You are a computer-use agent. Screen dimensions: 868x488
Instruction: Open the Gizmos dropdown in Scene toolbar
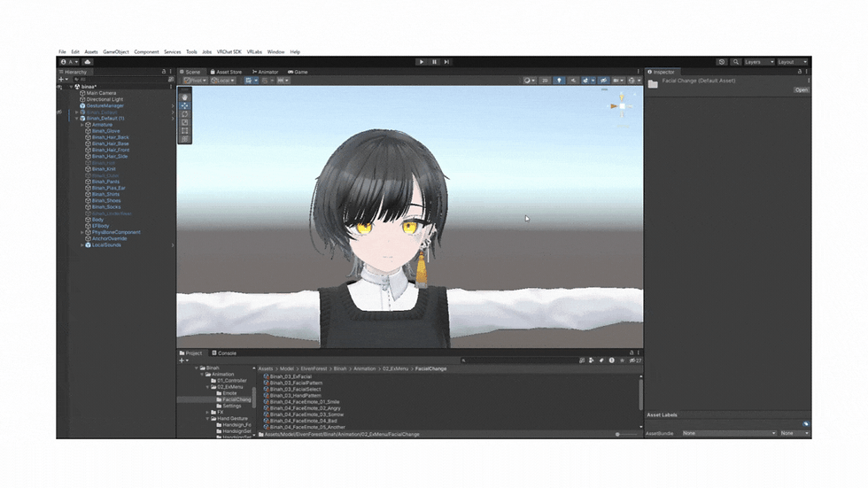click(x=634, y=81)
